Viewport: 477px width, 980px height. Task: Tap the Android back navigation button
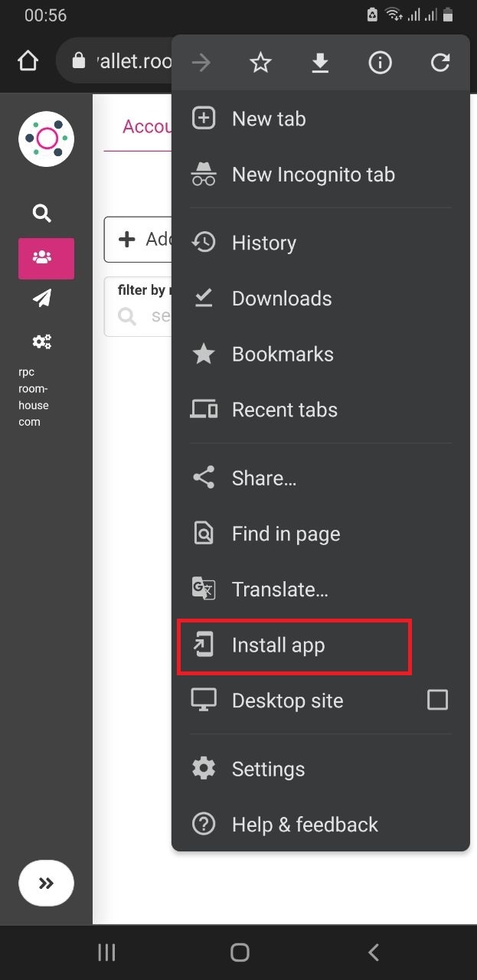coord(374,952)
